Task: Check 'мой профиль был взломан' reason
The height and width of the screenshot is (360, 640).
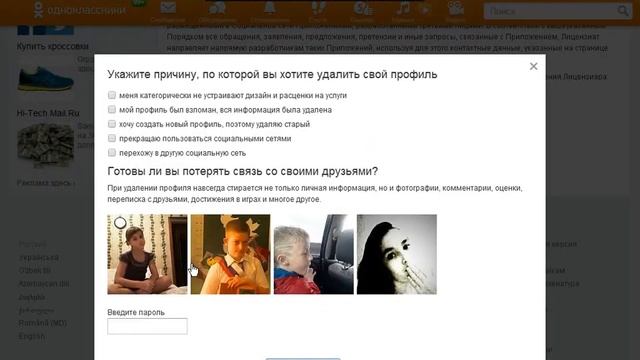Action: click(x=112, y=109)
